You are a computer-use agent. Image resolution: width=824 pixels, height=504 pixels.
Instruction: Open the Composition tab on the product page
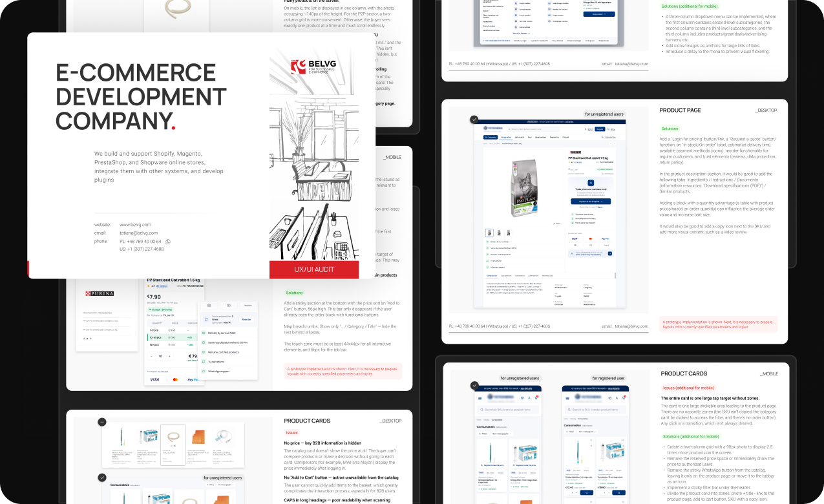[506, 276]
